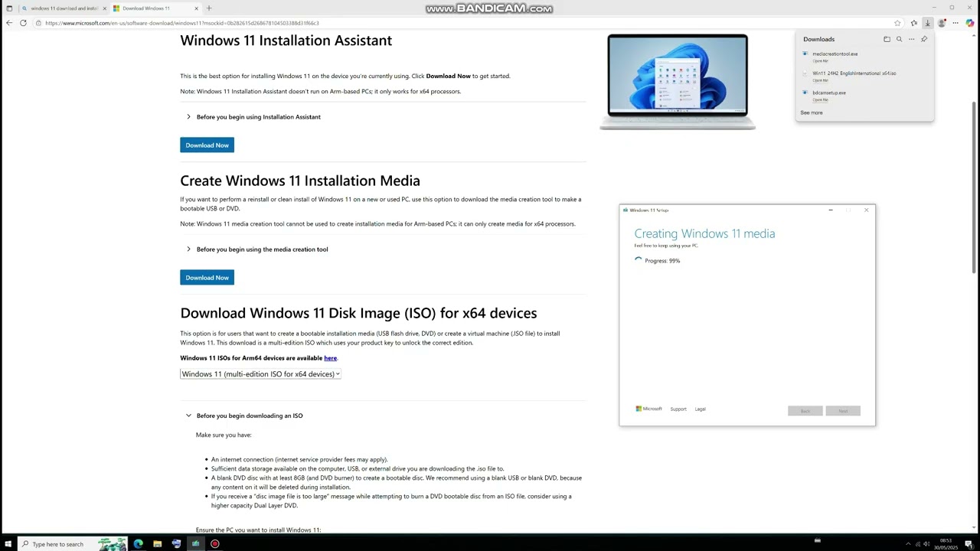Screen dimensions: 980x551
Task: Close the Download Windows 11 tab
Action: [196, 8]
